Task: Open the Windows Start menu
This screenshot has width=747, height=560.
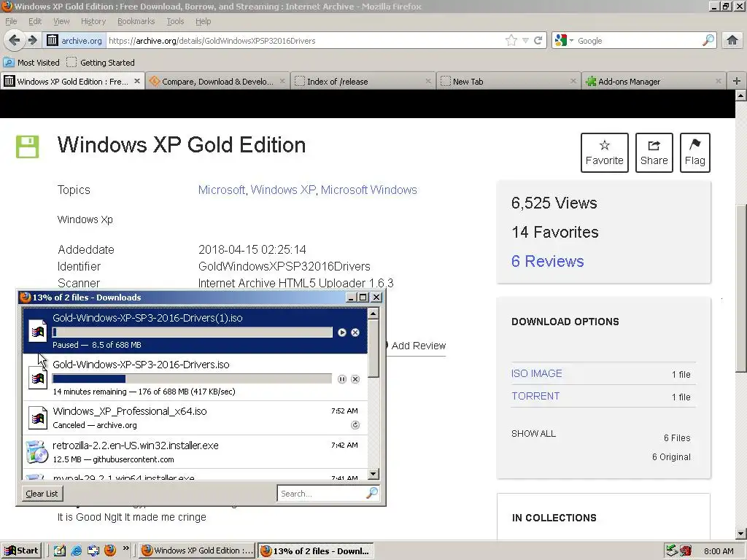Action: click(21, 551)
